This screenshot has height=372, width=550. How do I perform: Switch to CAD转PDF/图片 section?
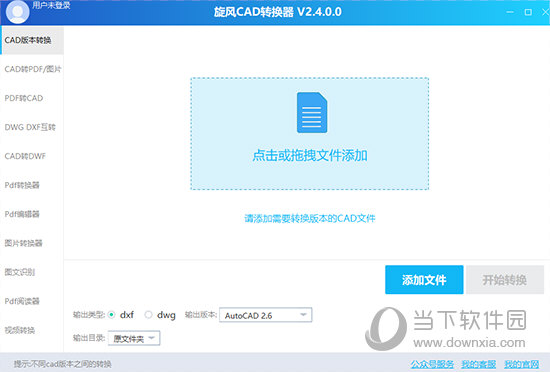tap(32, 69)
